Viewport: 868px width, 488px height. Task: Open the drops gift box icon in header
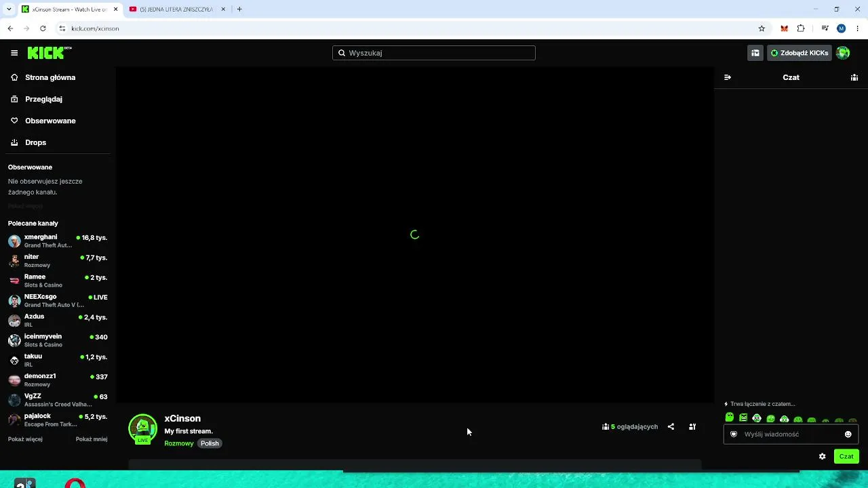click(755, 53)
